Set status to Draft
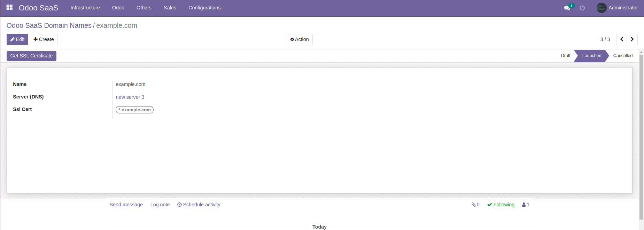The image size is (644, 230). tap(565, 56)
